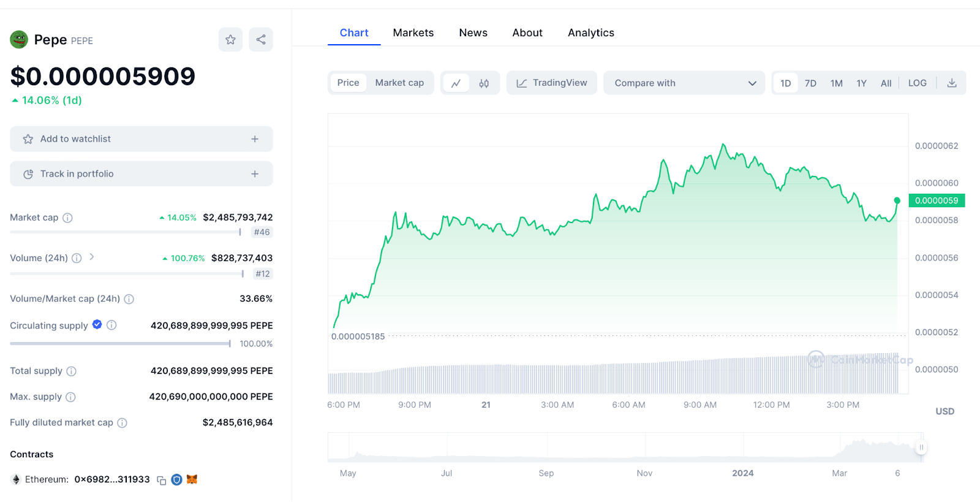Set chart range to All

(886, 83)
